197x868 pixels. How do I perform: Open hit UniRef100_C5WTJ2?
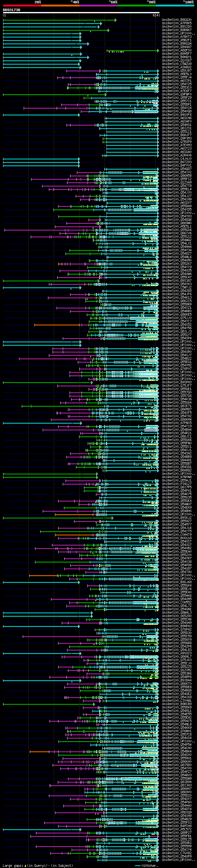point(177,287)
